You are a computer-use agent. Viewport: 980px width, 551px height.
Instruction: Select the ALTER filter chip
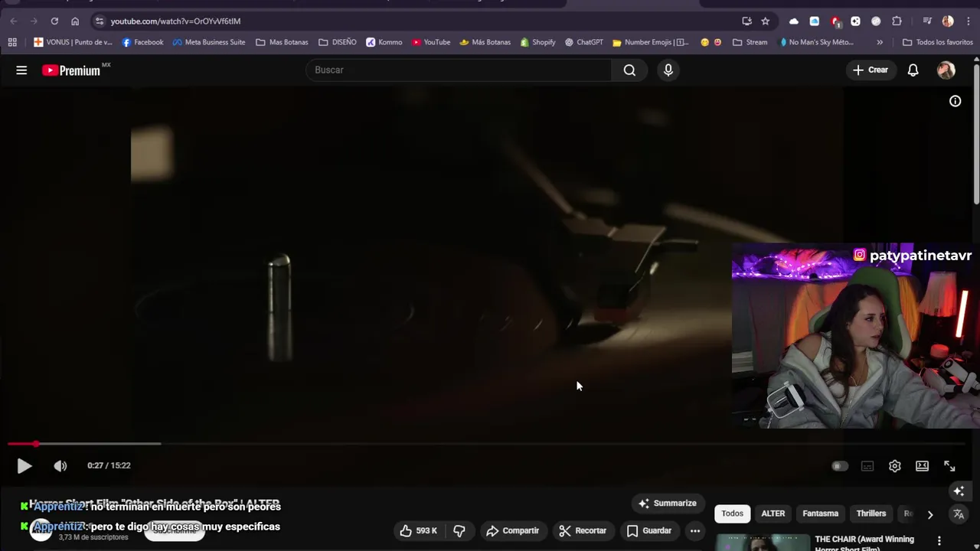click(x=773, y=514)
